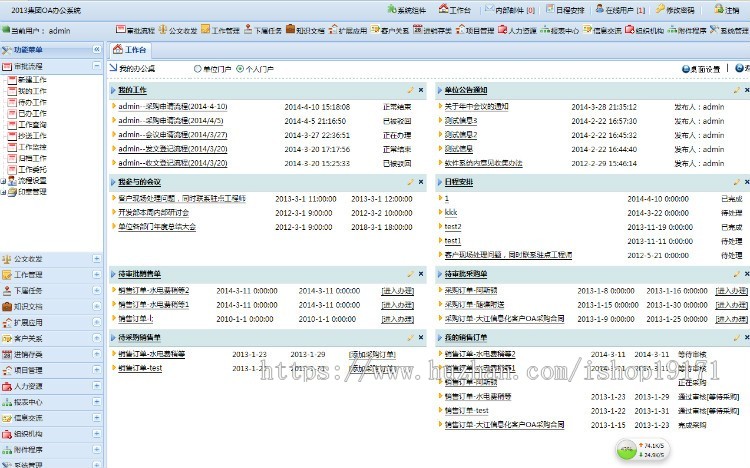The width and height of the screenshot is (750, 468).
Task: Expand 报表中心 section via sidebar plus button
Action: (x=97, y=402)
